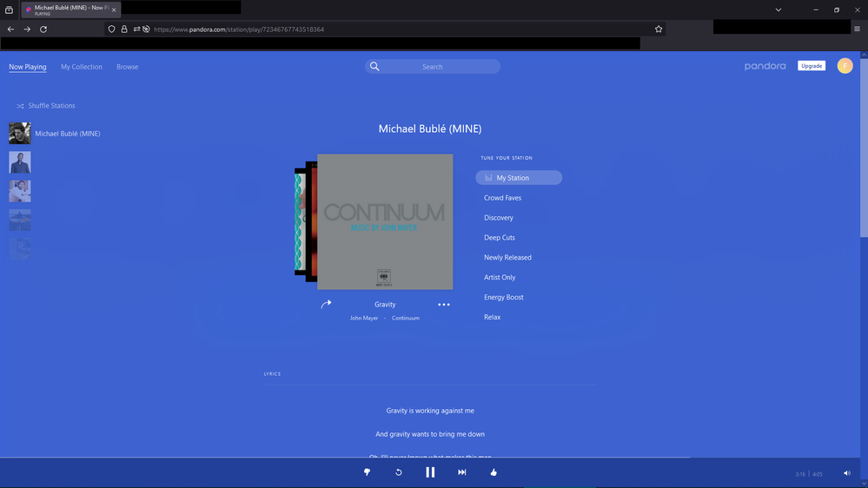Open the user profile avatar menu
The image size is (868, 488).
coord(845,66)
